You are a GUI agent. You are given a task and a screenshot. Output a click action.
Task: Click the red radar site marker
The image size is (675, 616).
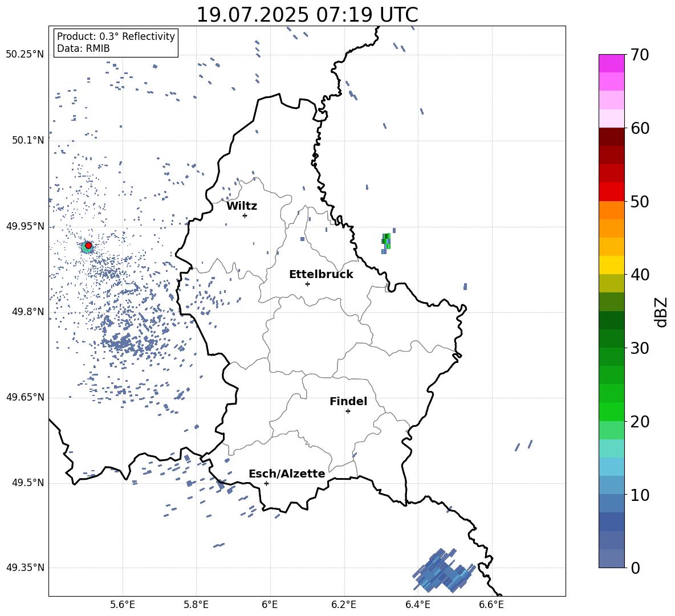pos(88,246)
